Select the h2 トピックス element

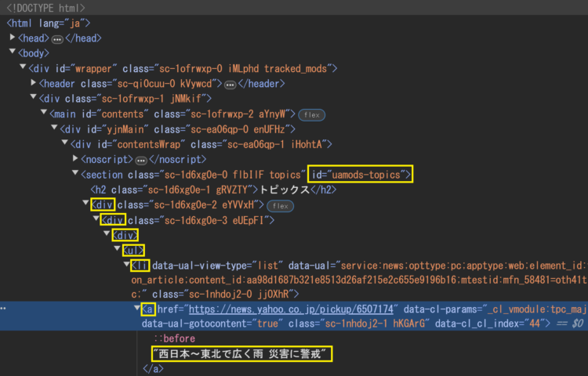point(213,190)
